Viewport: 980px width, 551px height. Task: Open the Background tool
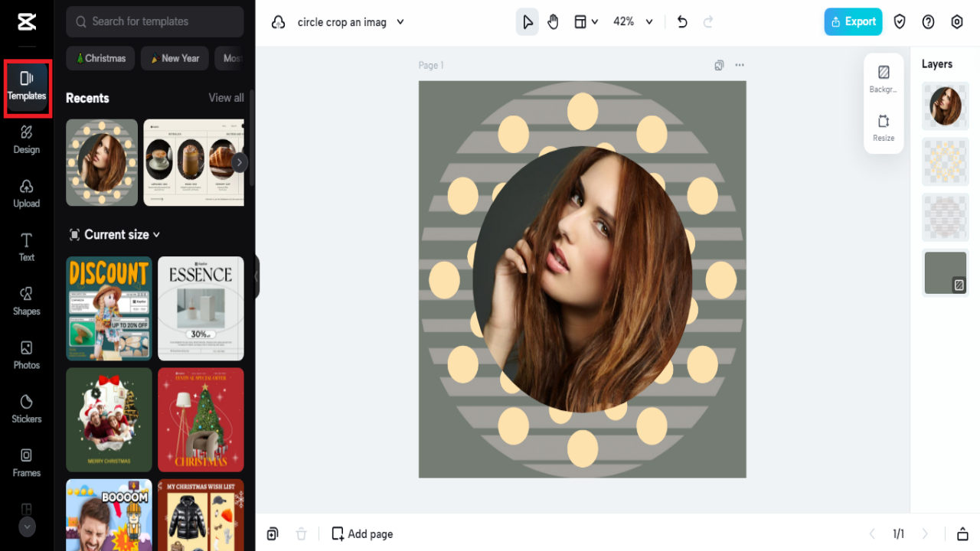(x=884, y=79)
